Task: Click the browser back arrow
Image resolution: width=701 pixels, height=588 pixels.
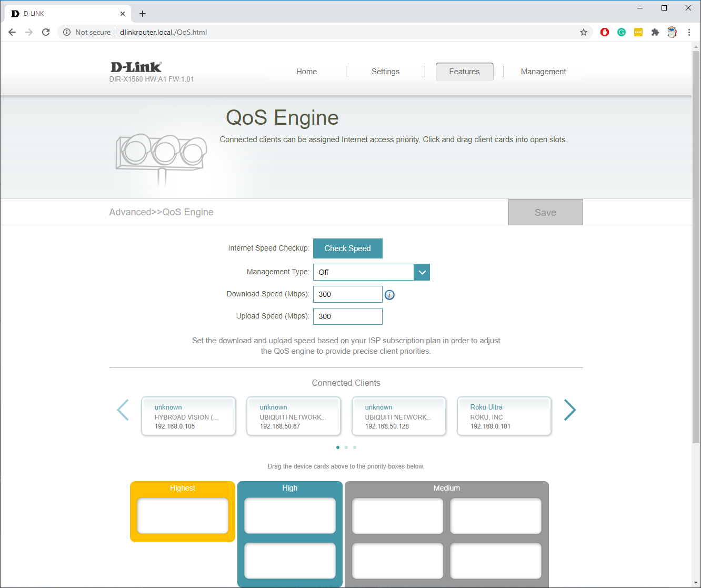Action: [12, 32]
